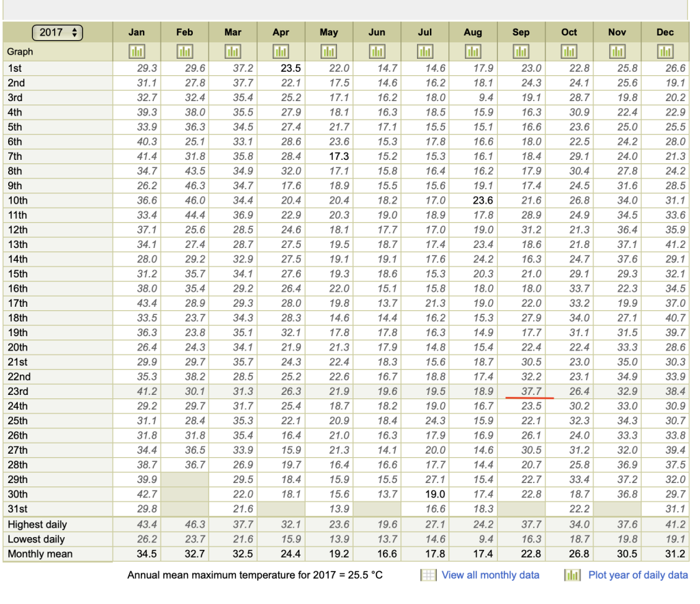Open the 2017 year dropdown
The height and width of the screenshot is (604, 700).
point(57,32)
